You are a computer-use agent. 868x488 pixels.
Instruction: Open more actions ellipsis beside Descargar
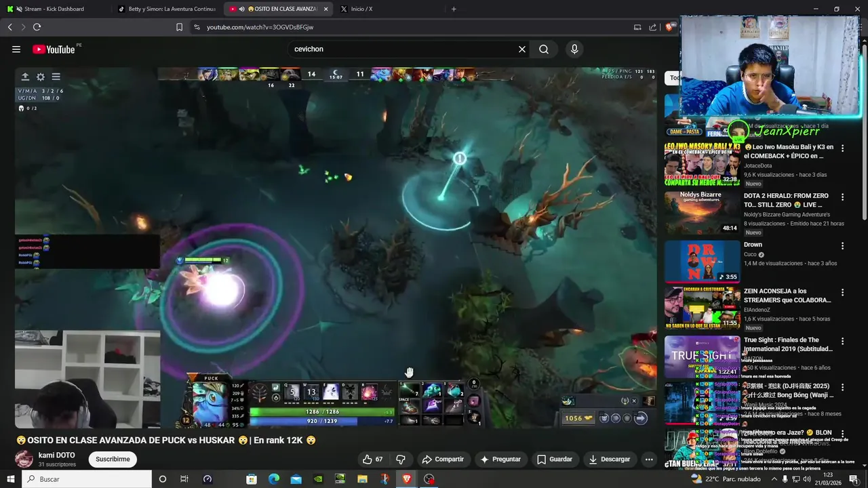649,459
